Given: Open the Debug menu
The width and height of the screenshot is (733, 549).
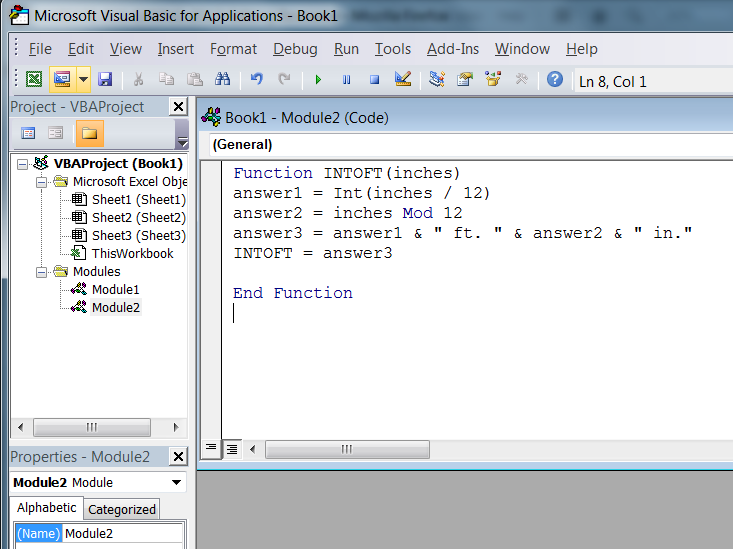Looking at the screenshot, I should point(295,49).
